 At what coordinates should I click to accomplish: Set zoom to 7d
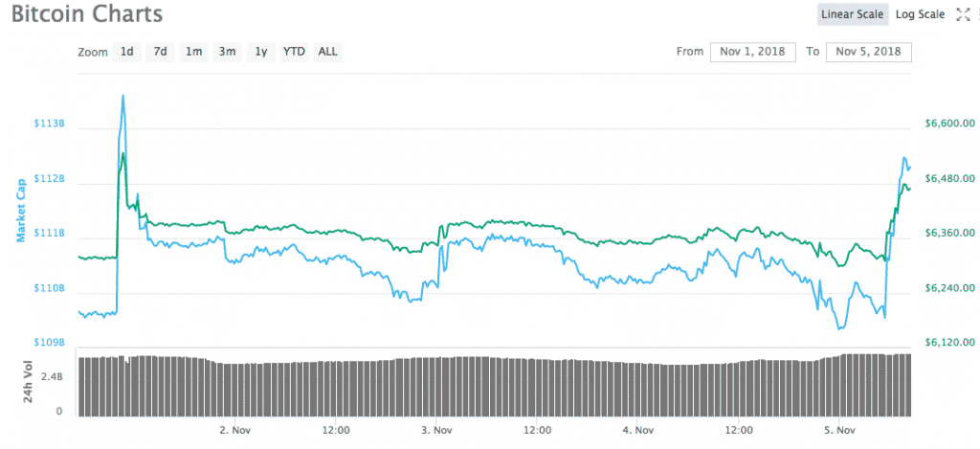point(161,52)
